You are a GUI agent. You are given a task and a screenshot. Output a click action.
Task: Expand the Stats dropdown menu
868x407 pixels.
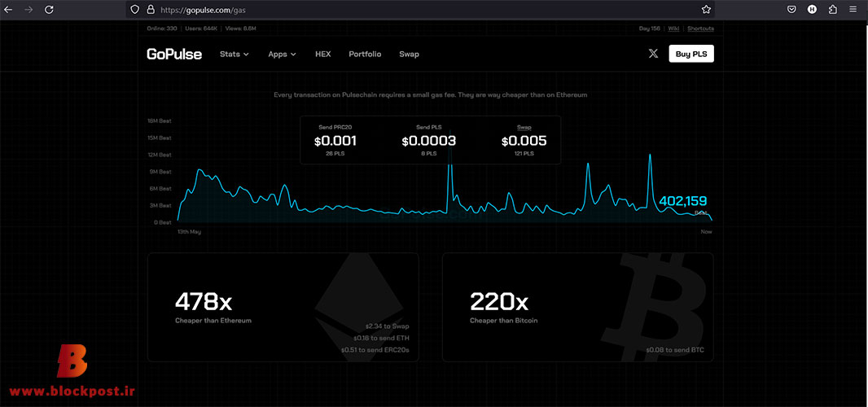[x=235, y=55]
